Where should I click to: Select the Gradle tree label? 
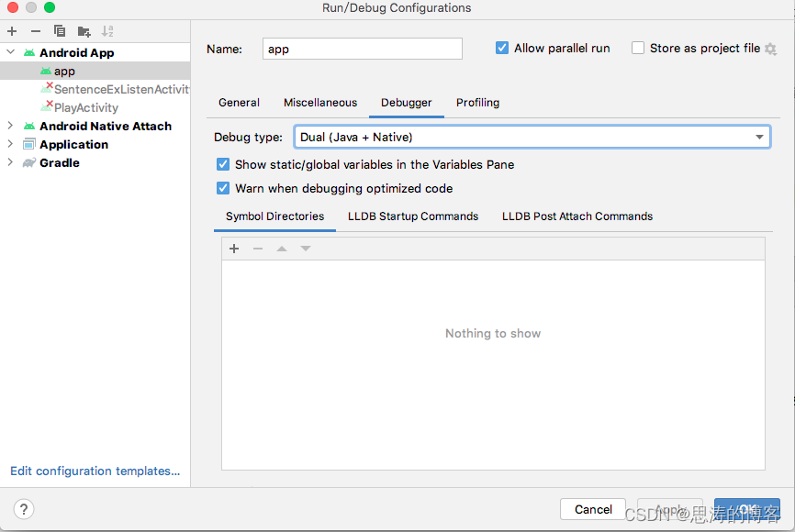tap(60, 162)
